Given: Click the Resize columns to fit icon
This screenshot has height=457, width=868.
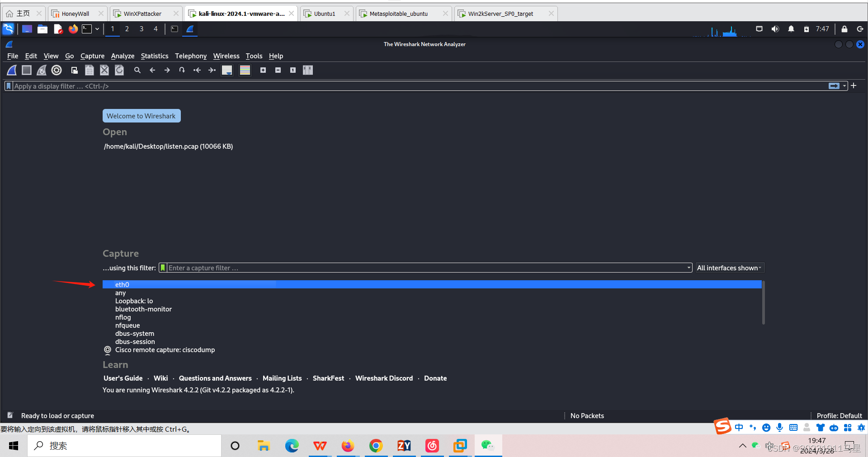Looking at the screenshot, I should tap(308, 70).
